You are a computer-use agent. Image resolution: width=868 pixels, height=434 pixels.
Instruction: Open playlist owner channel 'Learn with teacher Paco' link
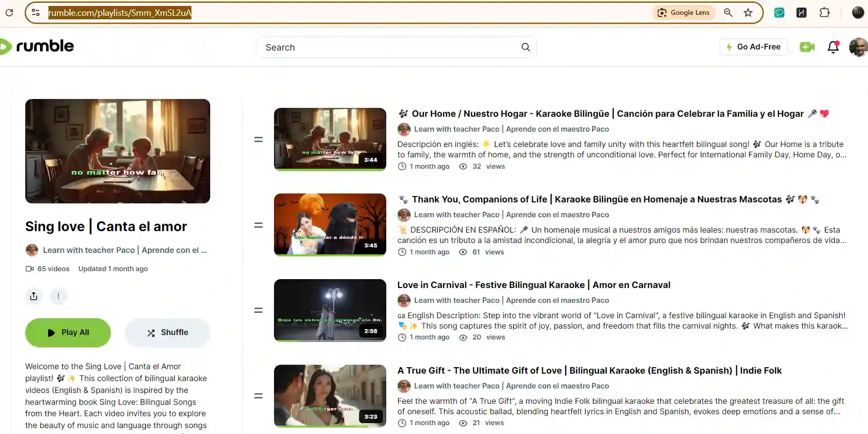[x=125, y=250]
